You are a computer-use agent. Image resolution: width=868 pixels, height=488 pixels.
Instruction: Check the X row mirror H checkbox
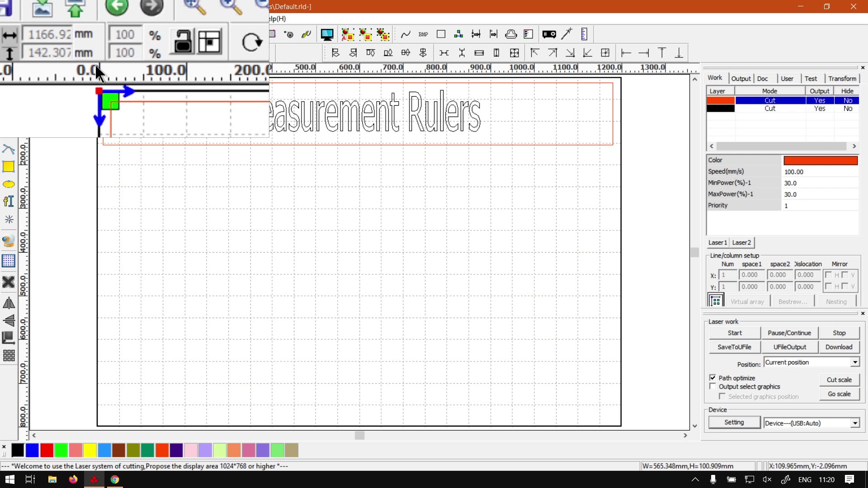[x=828, y=275]
